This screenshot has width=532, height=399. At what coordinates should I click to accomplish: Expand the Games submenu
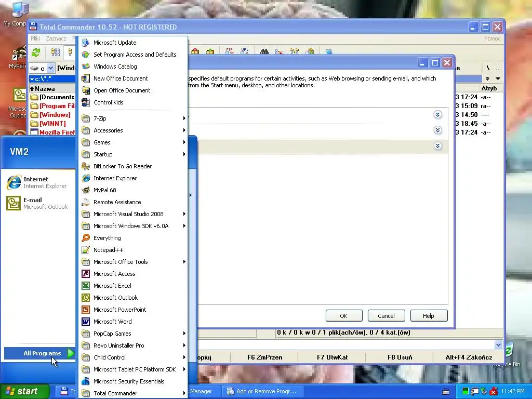tap(133, 142)
